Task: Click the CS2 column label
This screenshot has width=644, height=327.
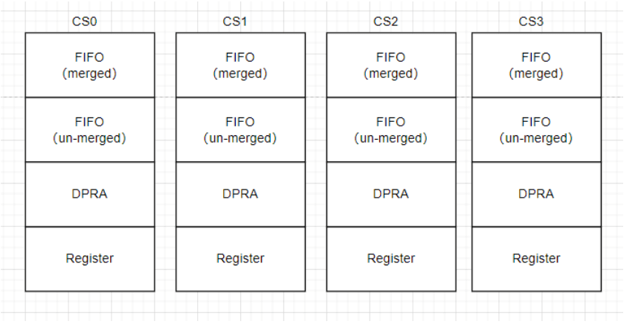Action: (x=386, y=22)
